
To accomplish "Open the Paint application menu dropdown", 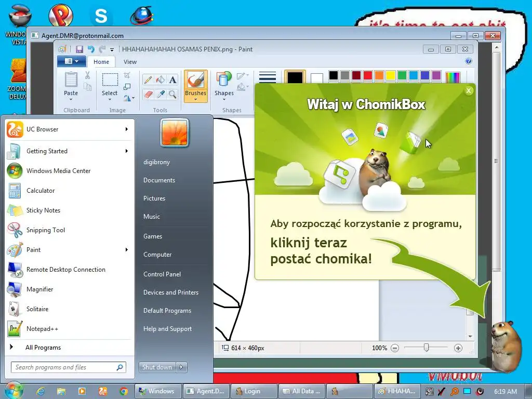I will [72, 61].
